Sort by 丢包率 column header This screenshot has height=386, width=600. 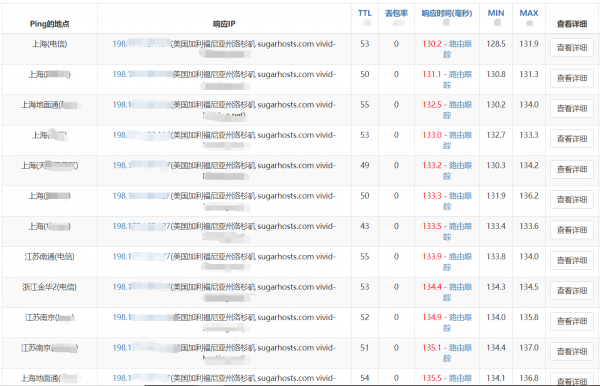[396, 13]
